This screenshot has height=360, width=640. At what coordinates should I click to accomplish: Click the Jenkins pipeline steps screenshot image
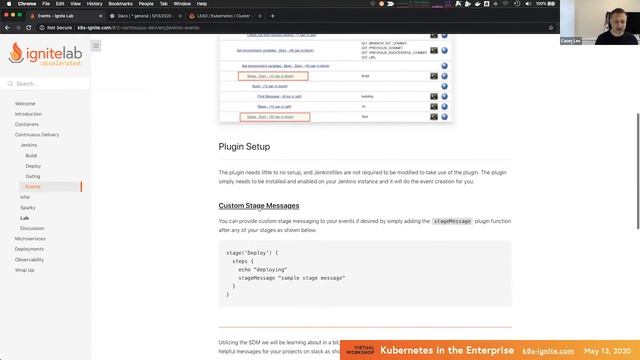(x=336, y=78)
